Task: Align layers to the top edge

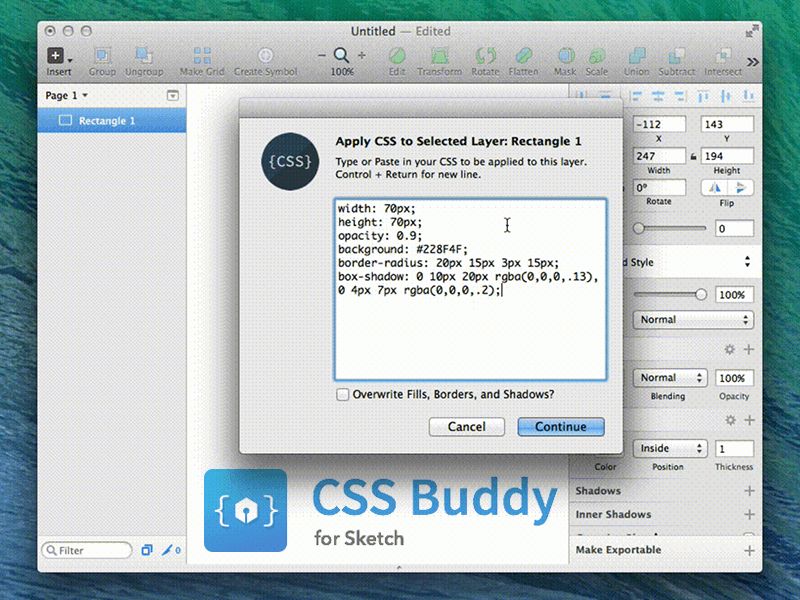Action: [x=703, y=96]
